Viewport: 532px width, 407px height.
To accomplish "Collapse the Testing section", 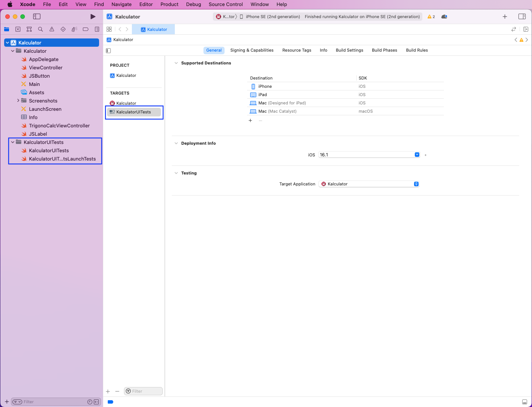I will 176,173.
